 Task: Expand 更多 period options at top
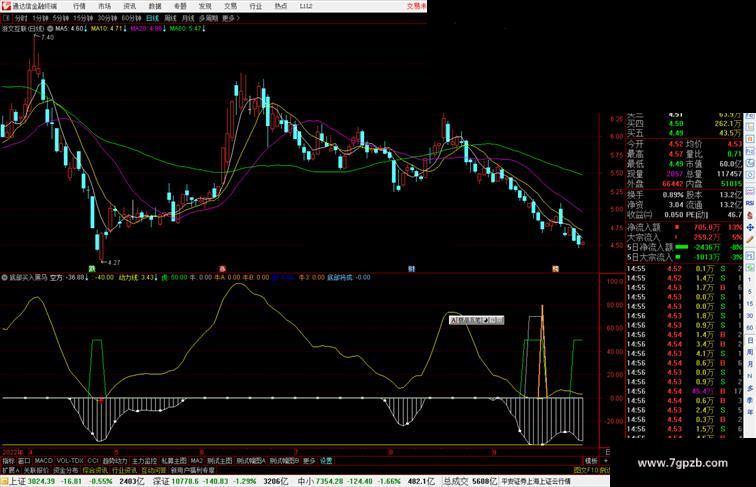coord(231,18)
